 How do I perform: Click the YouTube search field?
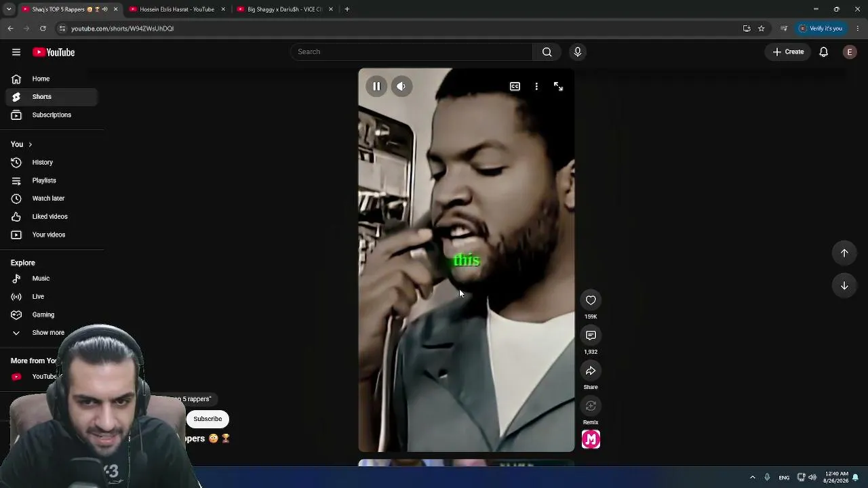[412, 52]
